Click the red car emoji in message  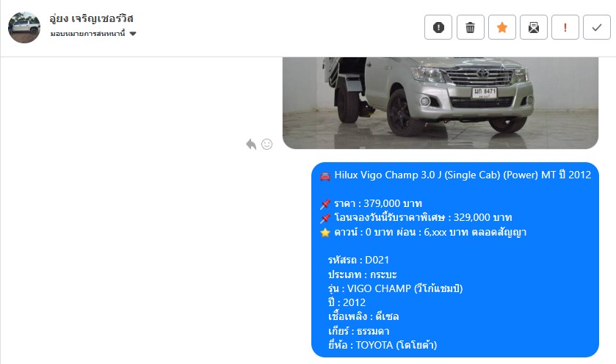[x=325, y=175]
